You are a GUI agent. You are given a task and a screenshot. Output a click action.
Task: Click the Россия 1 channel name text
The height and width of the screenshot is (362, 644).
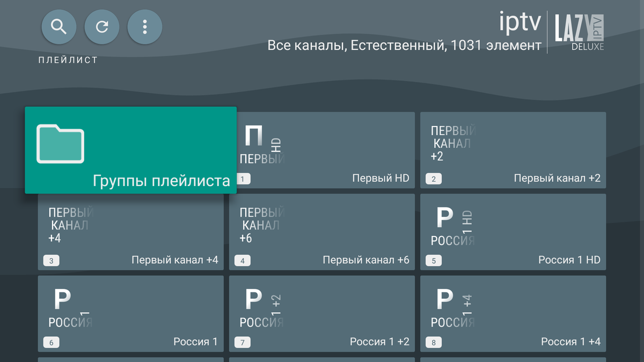click(197, 342)
